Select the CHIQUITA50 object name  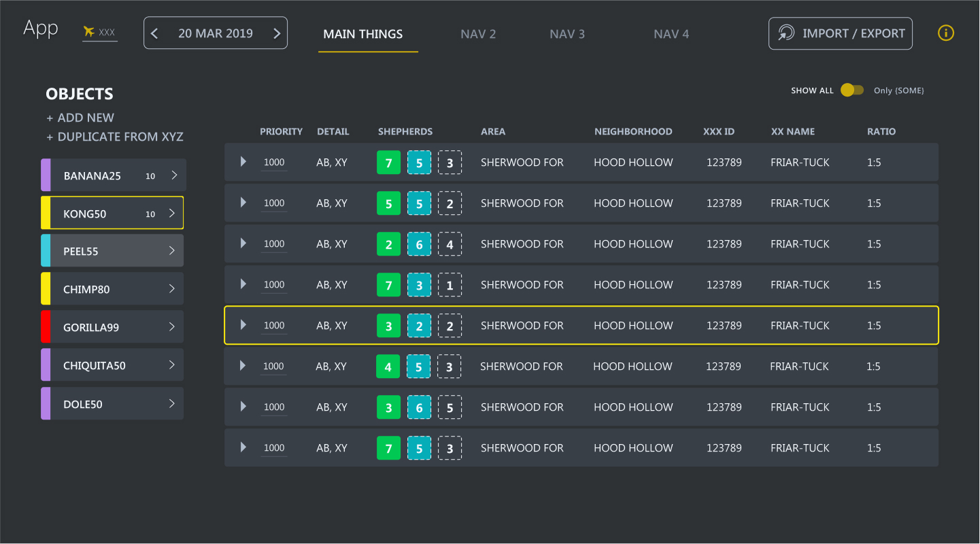pos(95,366)
